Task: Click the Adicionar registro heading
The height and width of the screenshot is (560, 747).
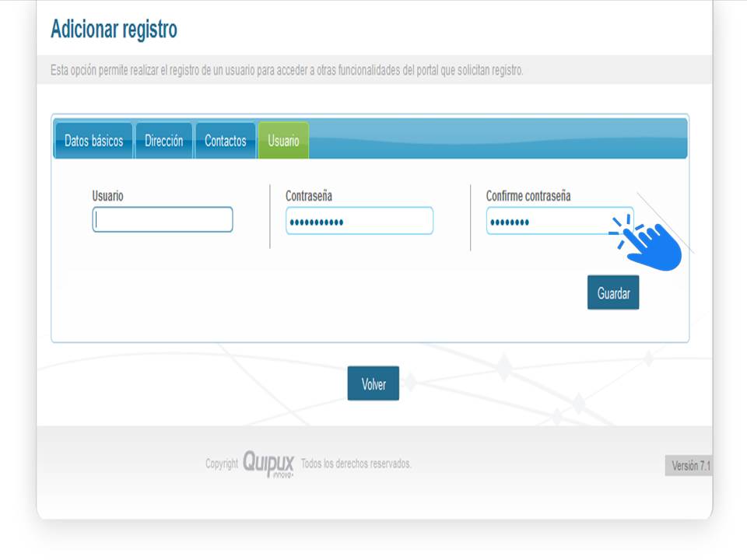Action: click(114, 30)
